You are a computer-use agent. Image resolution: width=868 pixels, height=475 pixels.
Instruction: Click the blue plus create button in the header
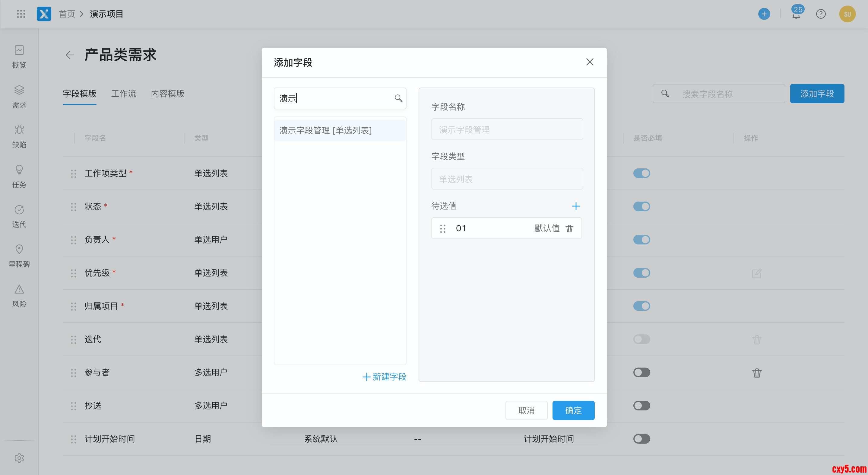764,14
